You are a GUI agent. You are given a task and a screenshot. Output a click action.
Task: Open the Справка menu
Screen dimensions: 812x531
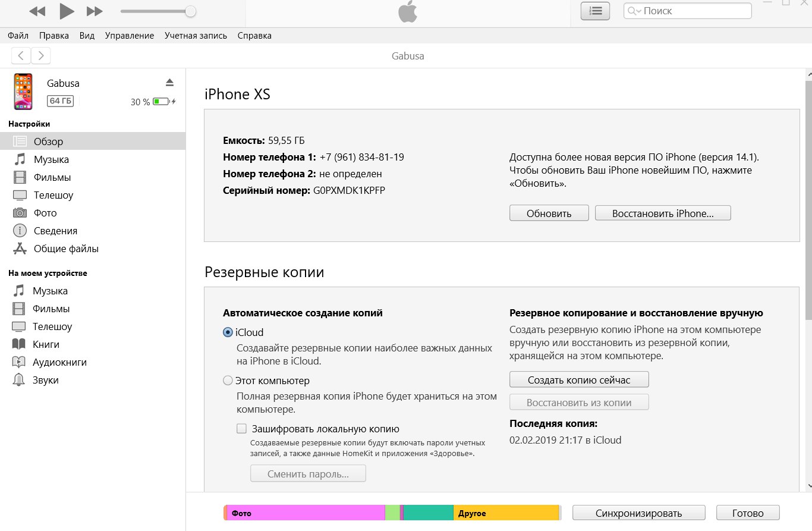pyautogui.click(x=254, y=36)
